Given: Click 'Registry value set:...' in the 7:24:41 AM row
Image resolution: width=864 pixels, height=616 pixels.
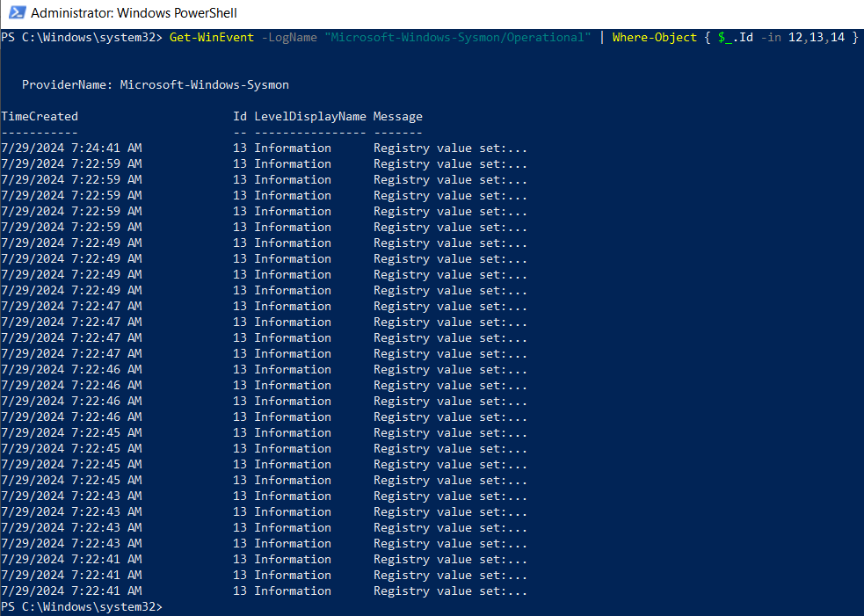Looking at the screenshot, I should 450,149.
